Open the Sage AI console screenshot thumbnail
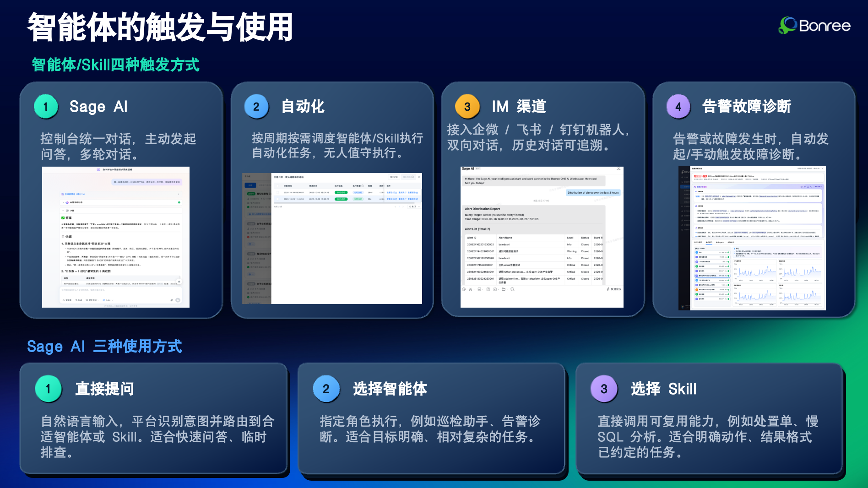Screen dimensions: 868x488 116,237
